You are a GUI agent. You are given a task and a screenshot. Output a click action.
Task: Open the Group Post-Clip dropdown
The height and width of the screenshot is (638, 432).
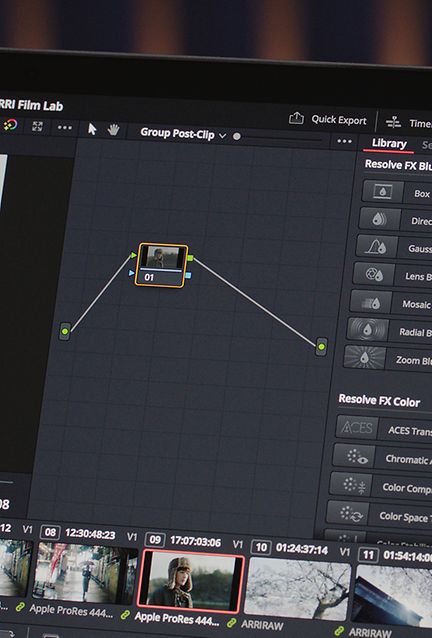(182, 133)
